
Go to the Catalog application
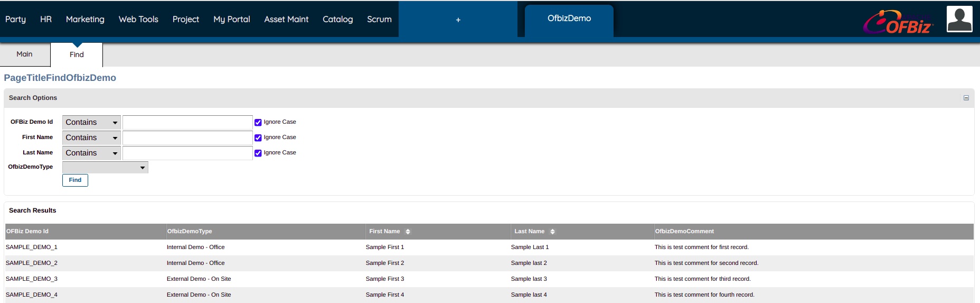[x=337, y=19]
